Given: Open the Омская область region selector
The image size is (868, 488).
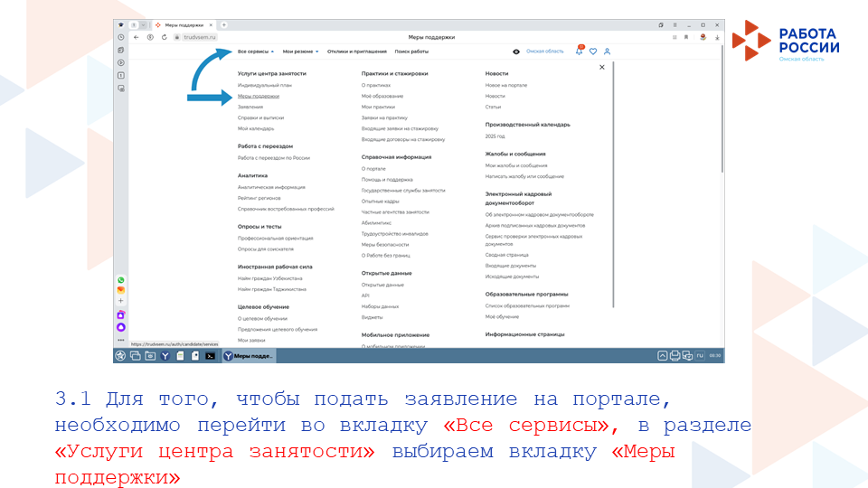Looking at the screenshot, I should coord(545,52).
